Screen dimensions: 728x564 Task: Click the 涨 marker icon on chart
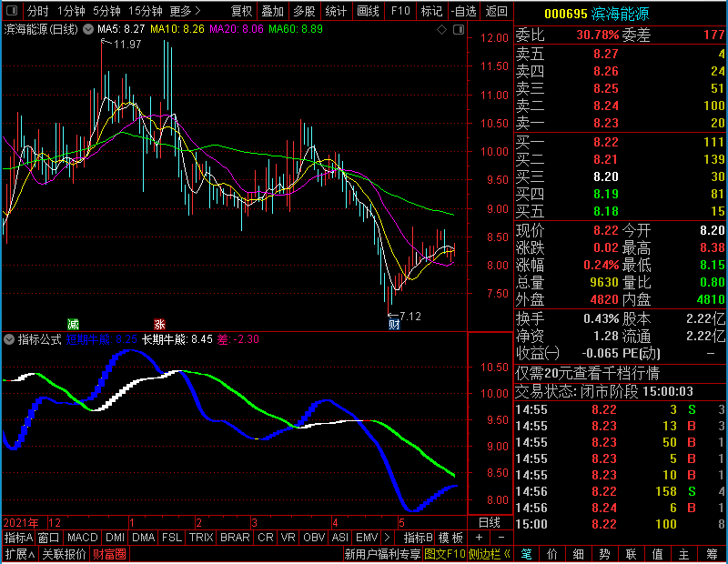pyautogui.click(x=159, y=324)
